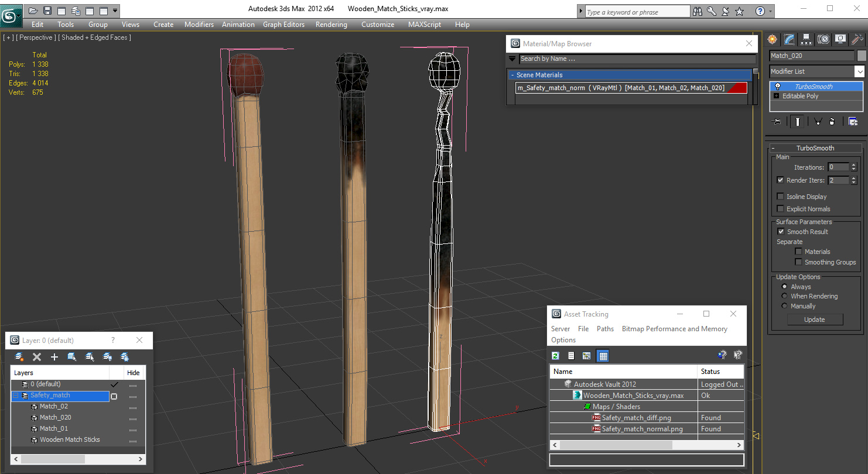Enable Explicit Normals checkbox

[x=780, y=209]
